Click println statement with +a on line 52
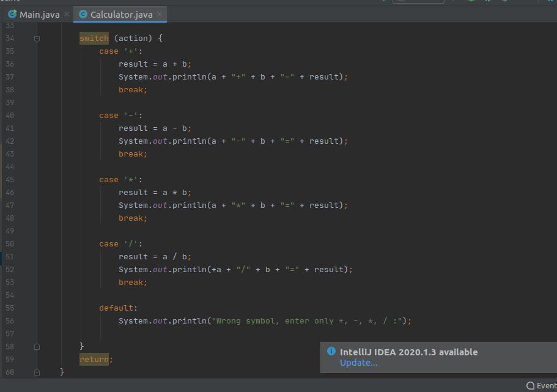The image size is (557, 392). (235, 270)
